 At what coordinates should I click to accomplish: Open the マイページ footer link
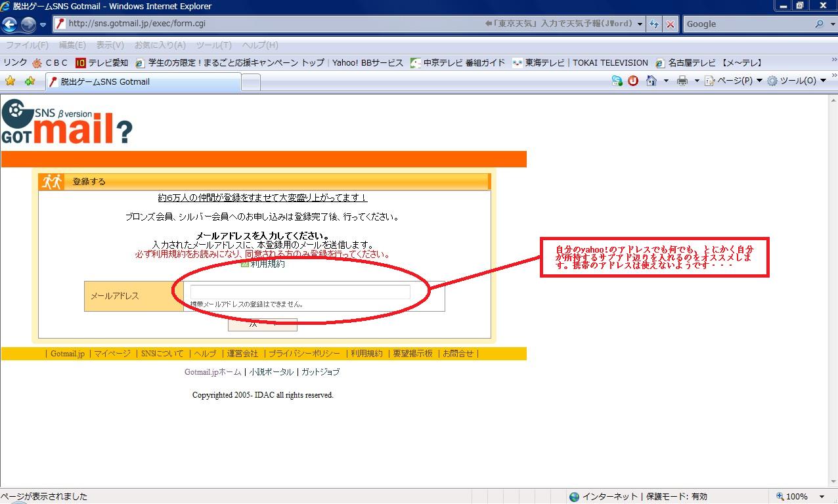(112, 354)
